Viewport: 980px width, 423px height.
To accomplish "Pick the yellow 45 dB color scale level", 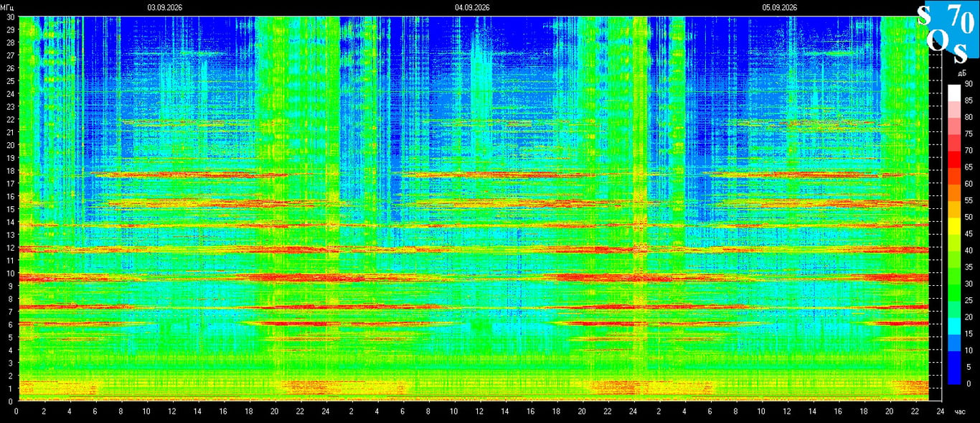I will point(953,242).
